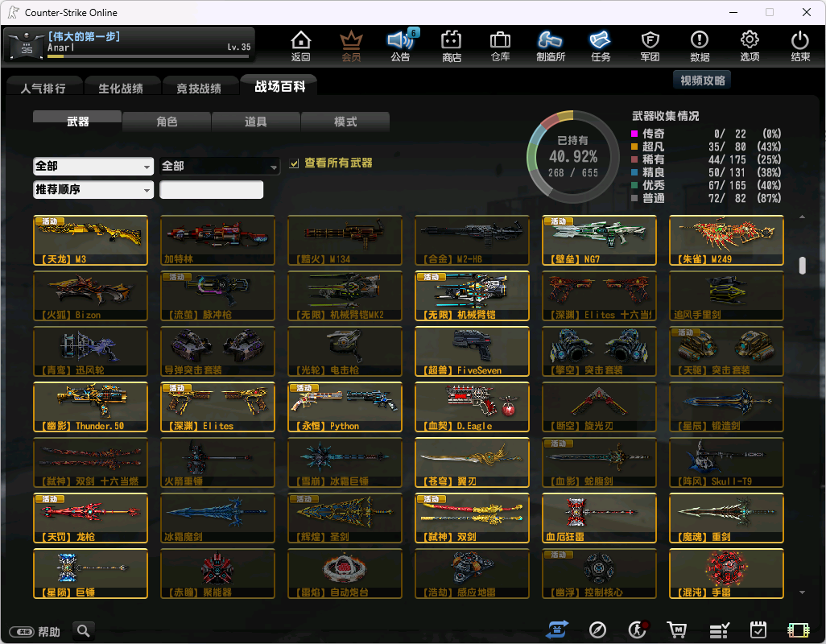
Task: Select the 【朱雀】M249 weapon card
Action: click(x=726, y=240)
